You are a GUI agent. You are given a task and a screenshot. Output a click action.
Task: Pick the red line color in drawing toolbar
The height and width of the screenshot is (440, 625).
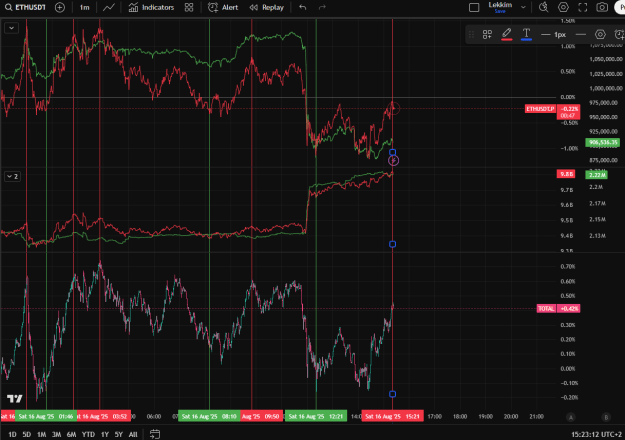coord(507,34)
